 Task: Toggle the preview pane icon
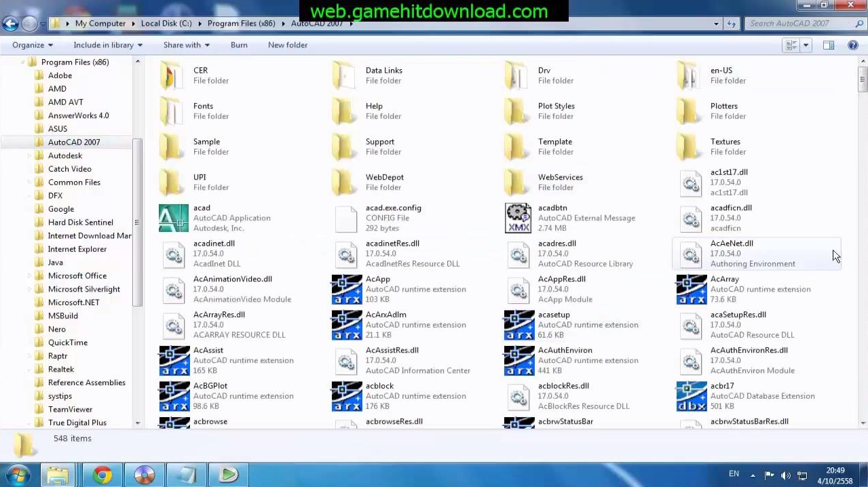pos(829,45)
